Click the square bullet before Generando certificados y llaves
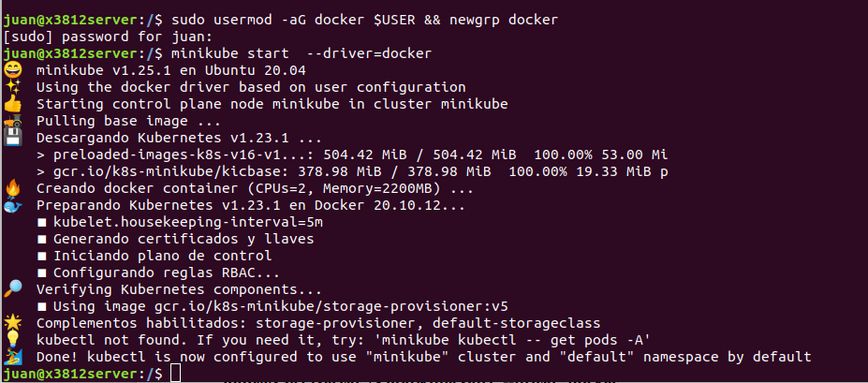The width and height of the screenshot is (868, 383). click(41, 239)
